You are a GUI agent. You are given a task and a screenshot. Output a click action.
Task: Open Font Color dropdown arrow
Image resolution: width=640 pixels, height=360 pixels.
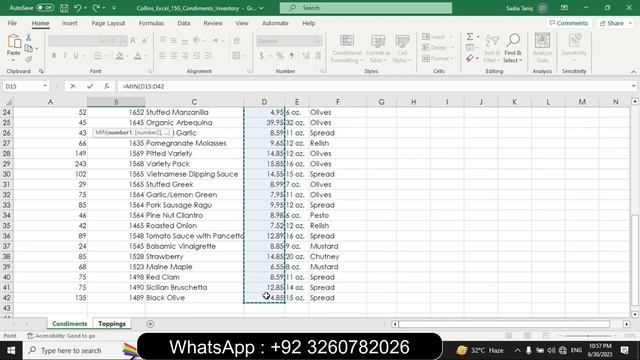pos(146,56)
